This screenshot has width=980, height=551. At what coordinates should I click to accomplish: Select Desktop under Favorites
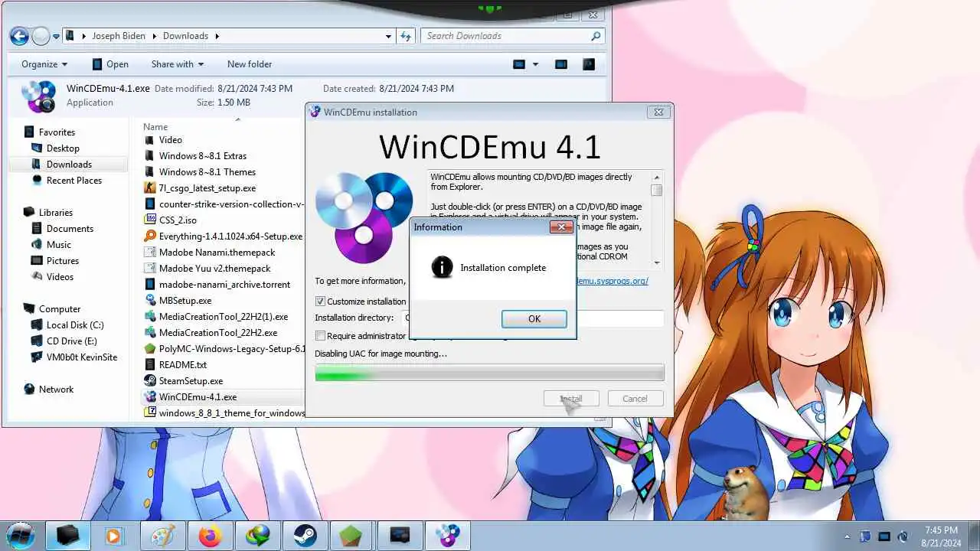click(63, 148)
